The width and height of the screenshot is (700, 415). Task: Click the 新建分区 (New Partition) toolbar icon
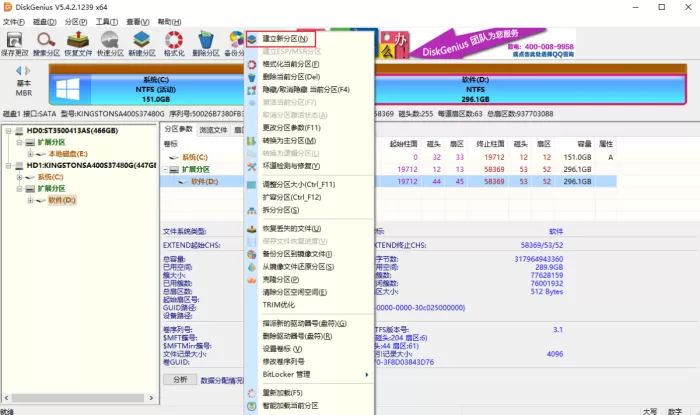(142, 44)
